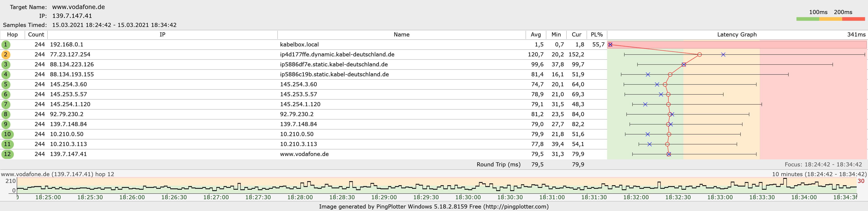The width and height of the screenshot is (868, 211).
Task: Click the hop 5 circle icon
Action: pyautogui.click(x=6, y=84)
